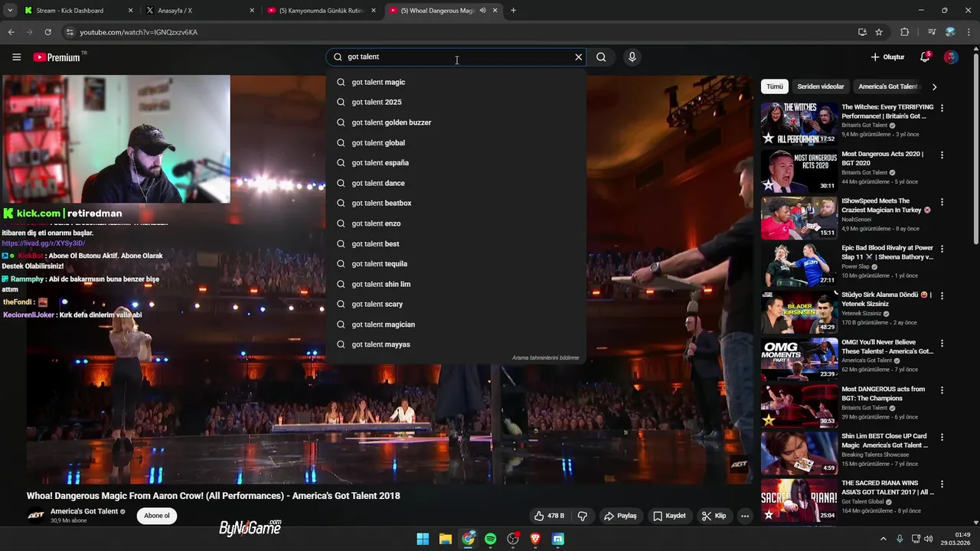The width and height of the screenshot is (980, 551).
Task: Select suggestion 'got talent magician'
Action: click(456, 324)
